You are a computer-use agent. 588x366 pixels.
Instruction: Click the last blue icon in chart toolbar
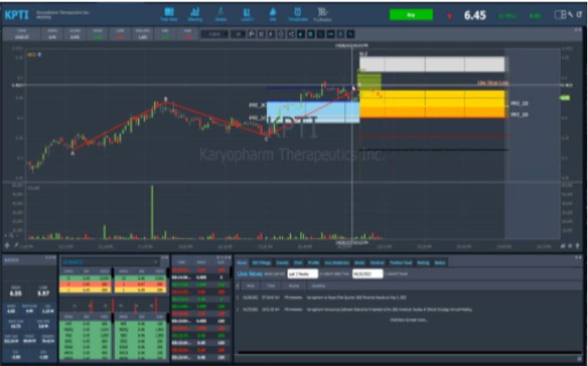tap(350, 34)
